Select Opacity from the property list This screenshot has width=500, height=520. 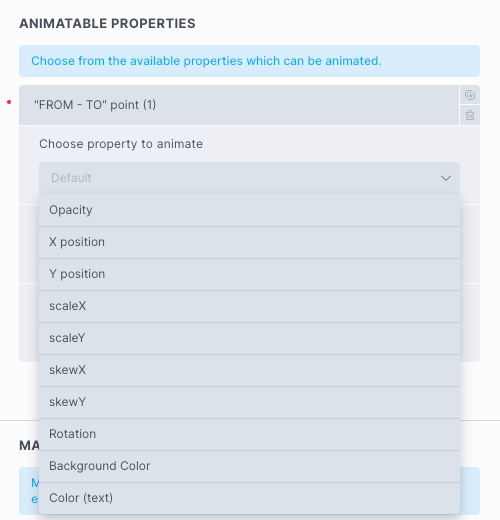249,210
